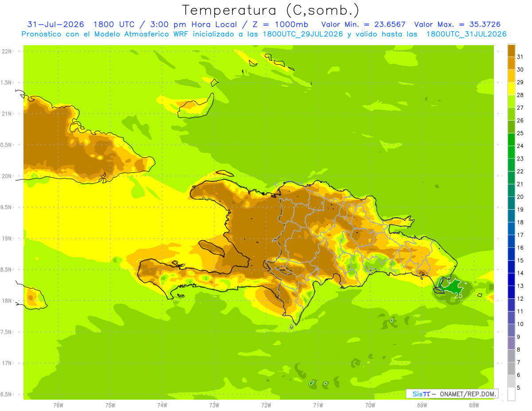Click the "71W" longitude axis label

coord(318,405)
